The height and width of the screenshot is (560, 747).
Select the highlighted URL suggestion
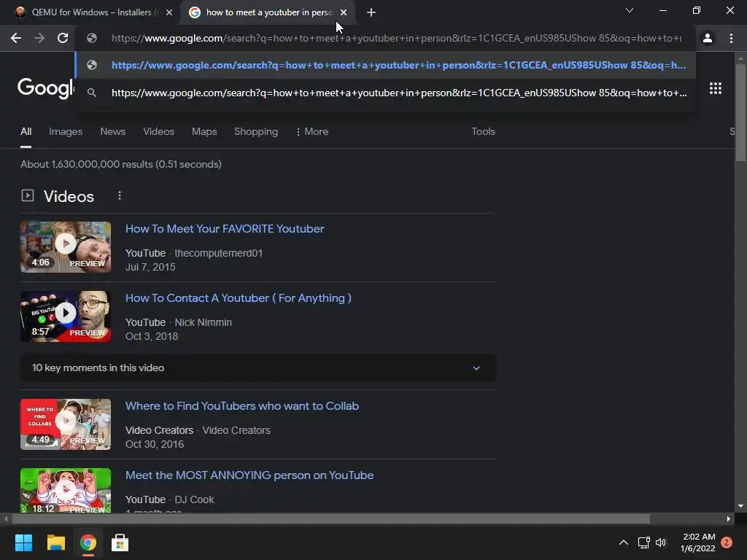[385, 65]
